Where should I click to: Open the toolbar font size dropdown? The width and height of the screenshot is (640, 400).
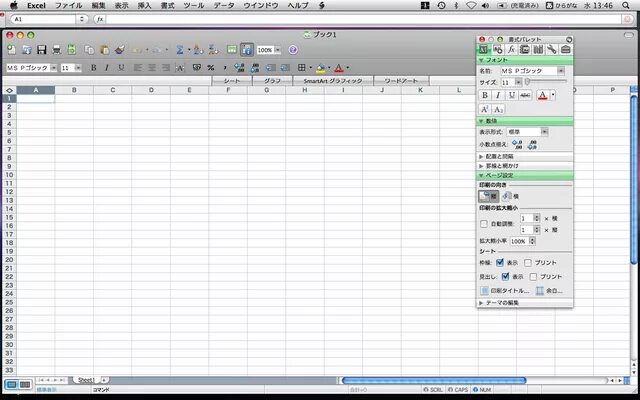[x=78, y=68]
